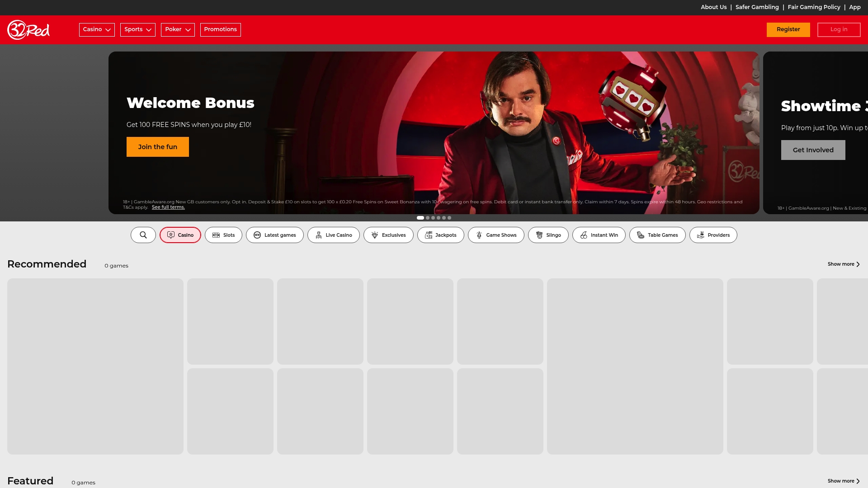868x488 pixels.
Task: Open the Fair Gaming Policy link
Action: [x=814, y=7]
